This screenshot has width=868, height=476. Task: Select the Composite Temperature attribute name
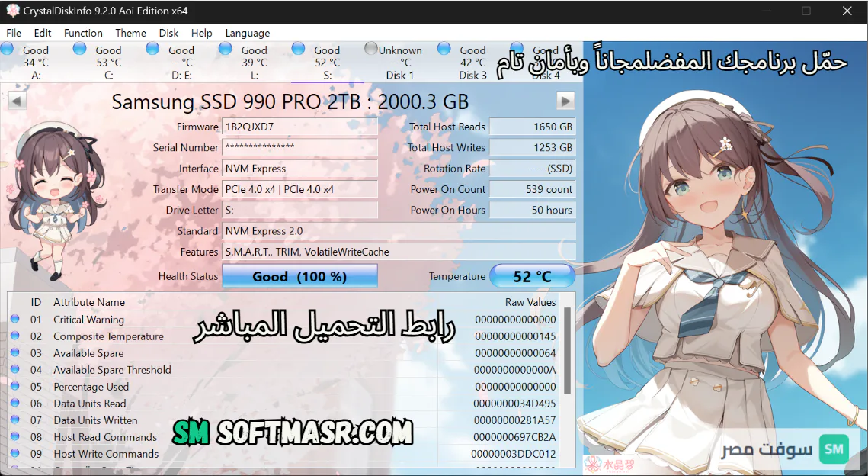pyautogui.click(x=108, y=336)
